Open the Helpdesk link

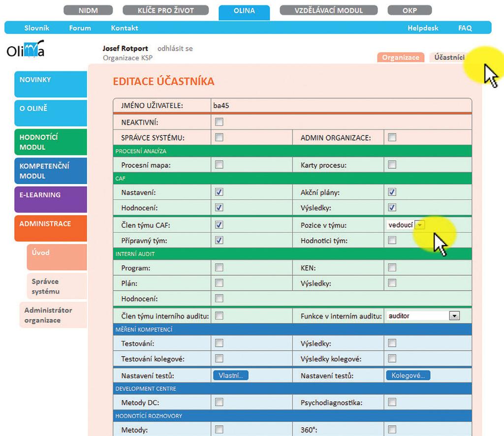coord(423,28)
